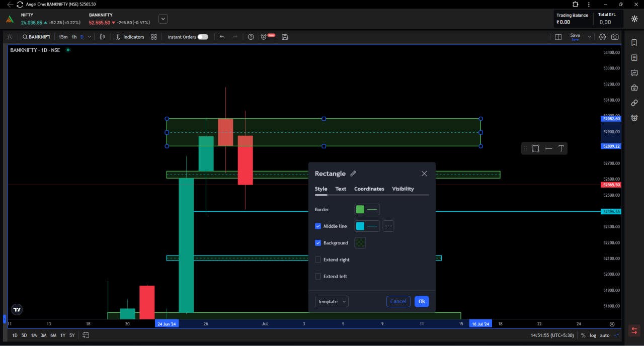This screenshot has width=644, height=346.
Task: Enable the Extend left checkbox
Action: 318,276
